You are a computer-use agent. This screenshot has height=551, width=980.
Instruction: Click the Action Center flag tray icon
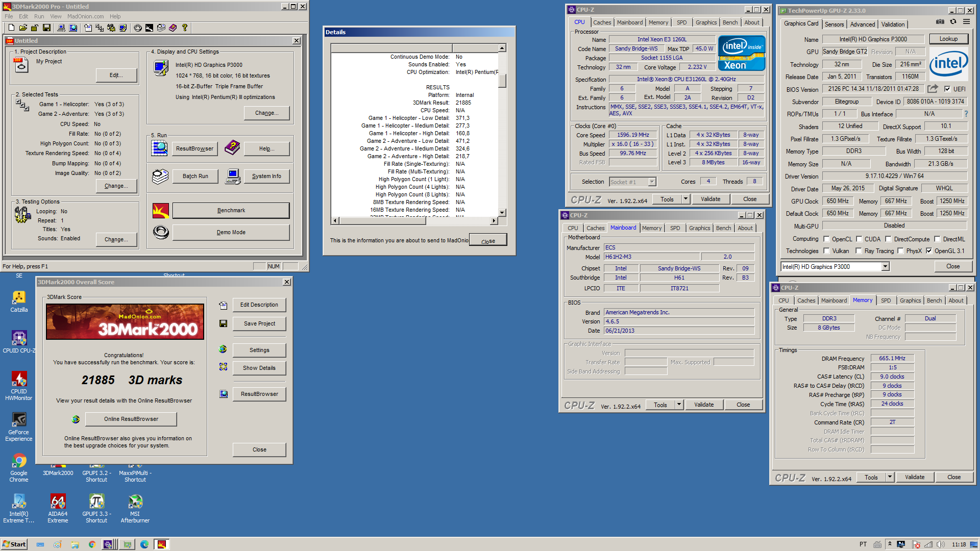click(916, 544)
